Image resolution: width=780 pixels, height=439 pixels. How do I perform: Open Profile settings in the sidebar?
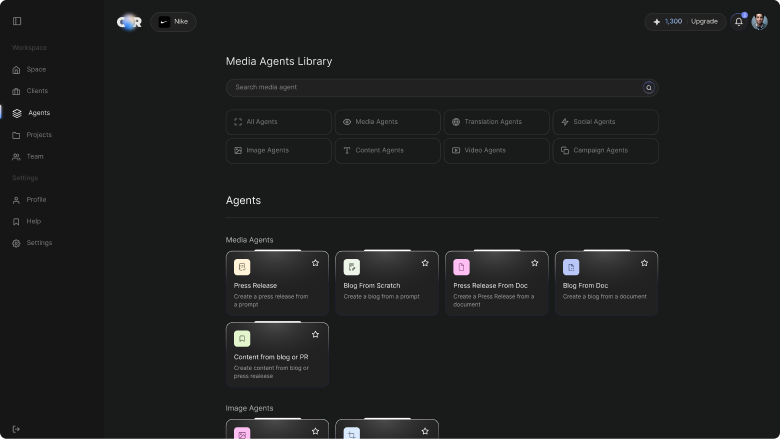29,200
